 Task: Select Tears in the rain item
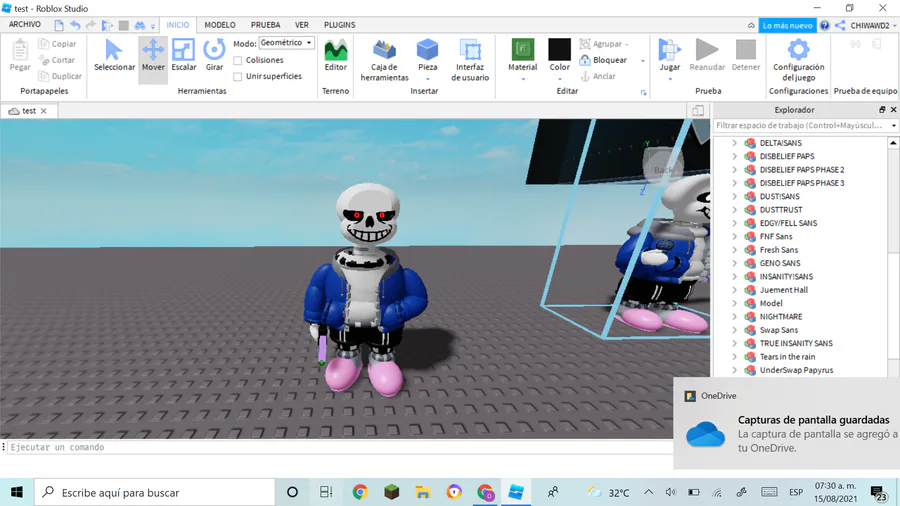(x=788, y=356)
